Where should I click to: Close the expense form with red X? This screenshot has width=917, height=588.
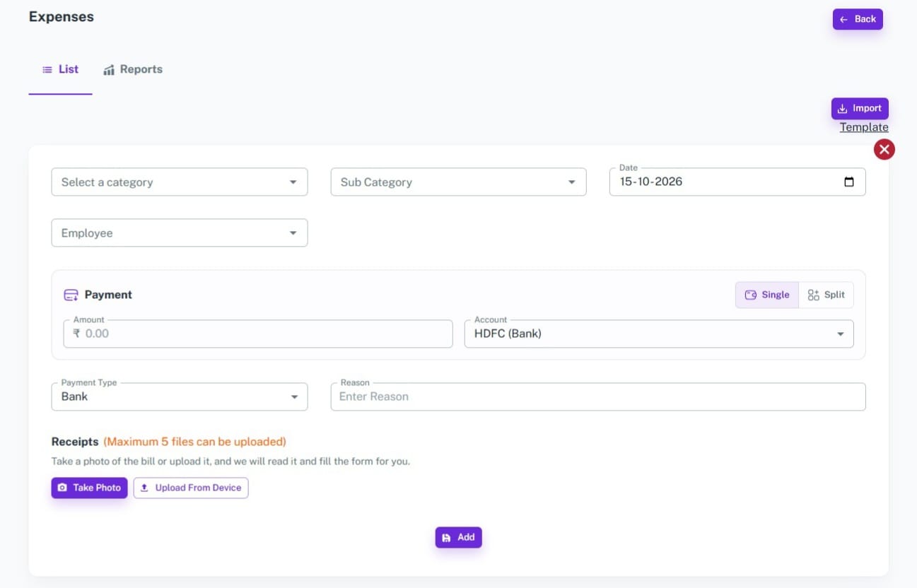(x=884, y=149)
